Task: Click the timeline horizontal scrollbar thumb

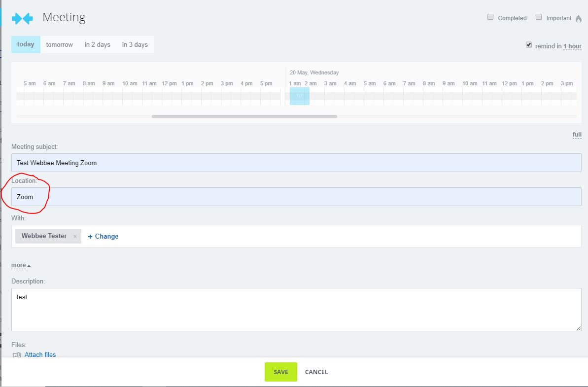Action: click(x=244, y=117)
